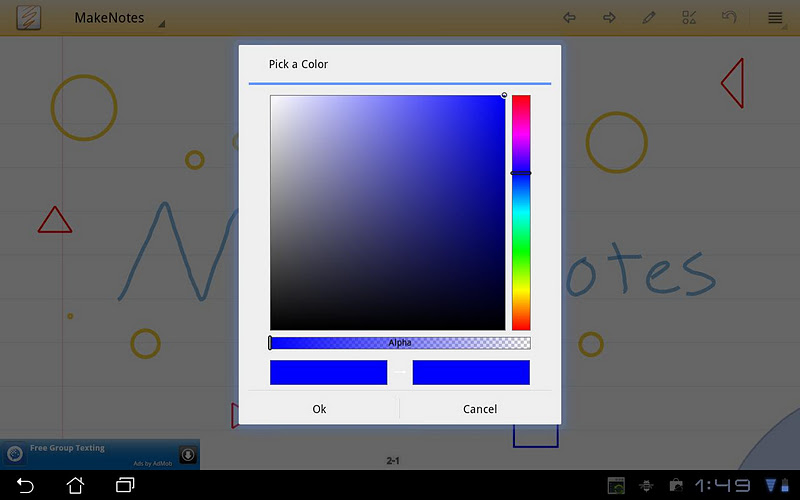
Task: Click the new color preview swatch
Action: [471, 372]
